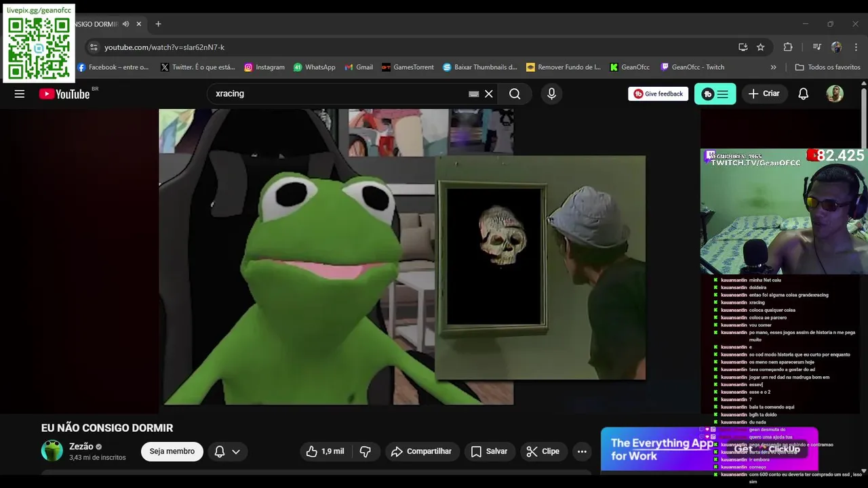Viewport: 868px width, 488px height.
Task: Open the WhatsApp bookmark
Action: [x=314, y=67]
